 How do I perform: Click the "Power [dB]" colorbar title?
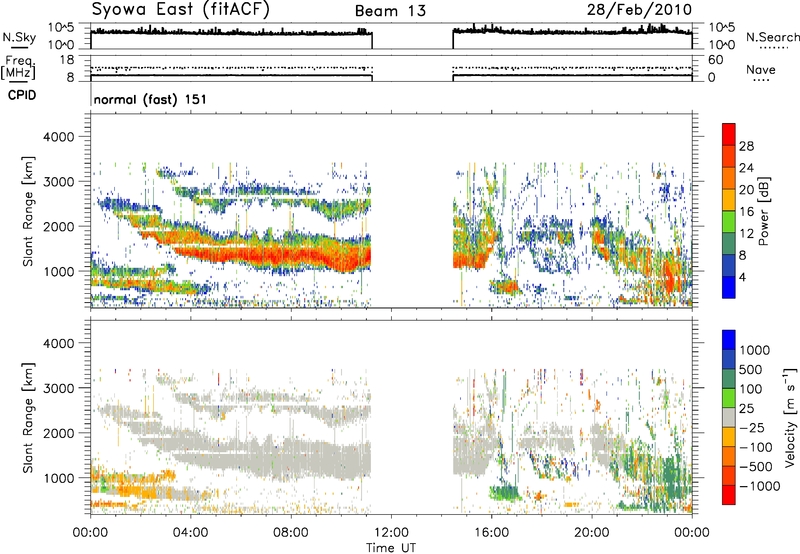click(x=763, y=211)
